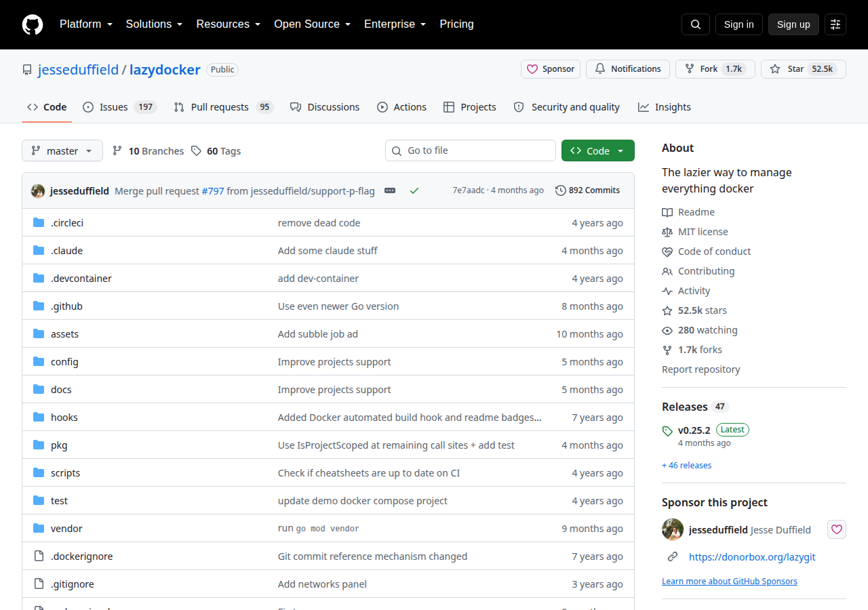Click the Sign in button

tap(739, 24)
